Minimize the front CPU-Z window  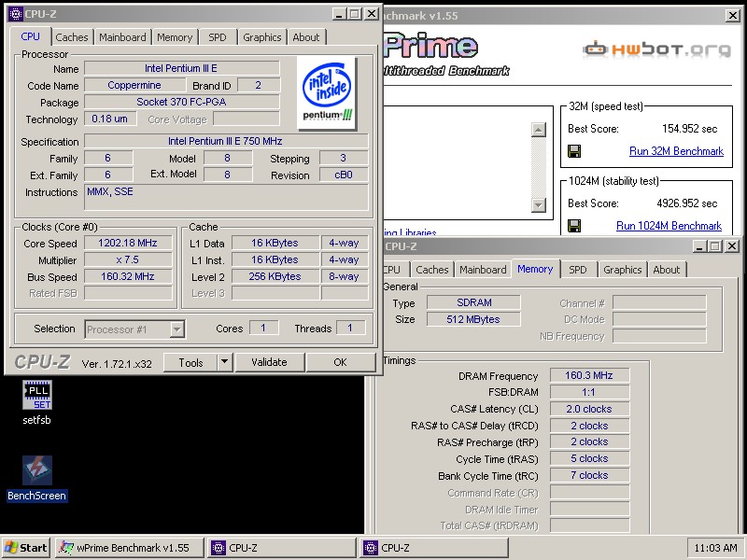pyautogui.click(x=339, y=14)
